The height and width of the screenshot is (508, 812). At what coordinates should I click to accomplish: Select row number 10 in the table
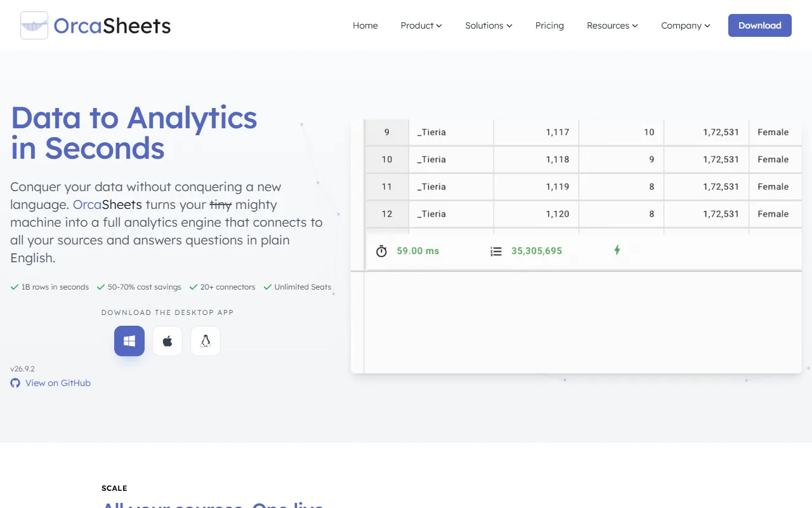click(387, 159)
